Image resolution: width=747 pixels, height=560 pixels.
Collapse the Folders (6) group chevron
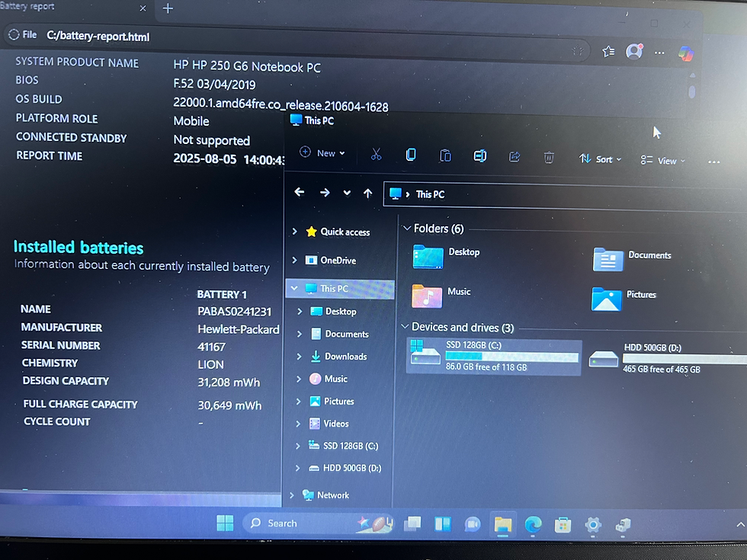pyautogui.click(x=407, y=229)
